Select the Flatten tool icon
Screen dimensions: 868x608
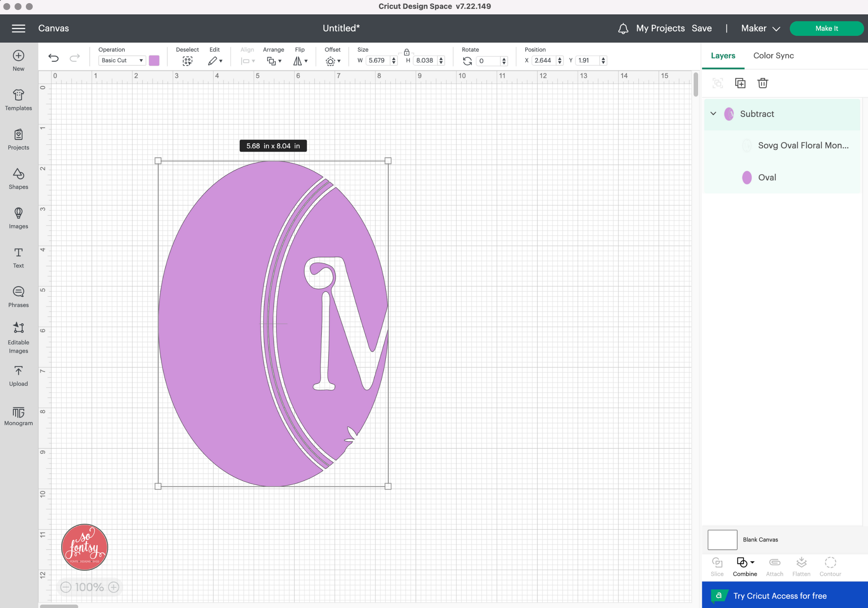click(x=801, y=562)
